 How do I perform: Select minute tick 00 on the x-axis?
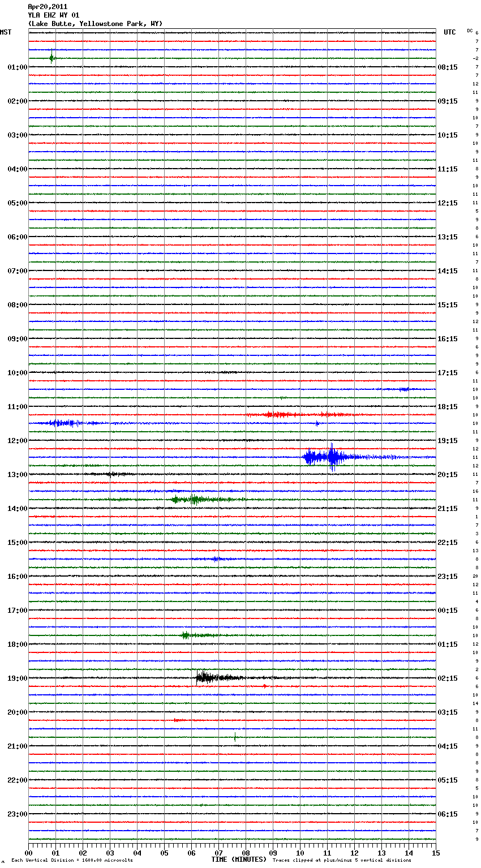[x=28, y=853]
